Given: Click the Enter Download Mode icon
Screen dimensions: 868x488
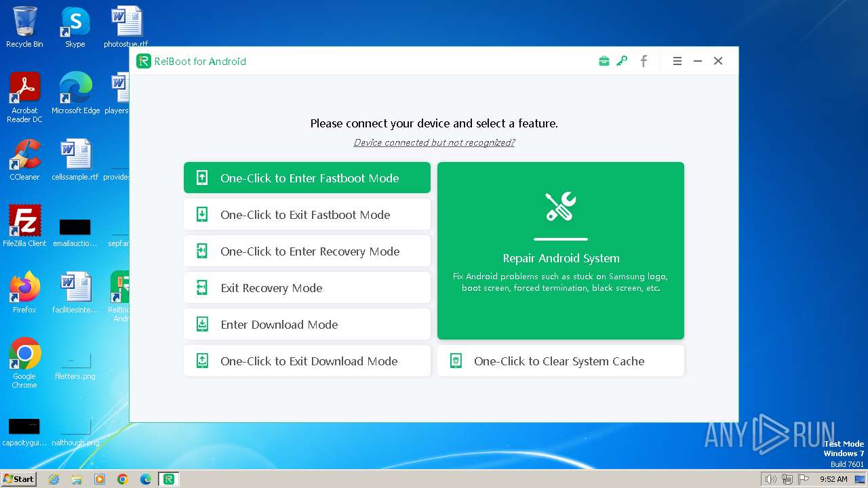Looking at the screenshot, I should coord(202,324).
